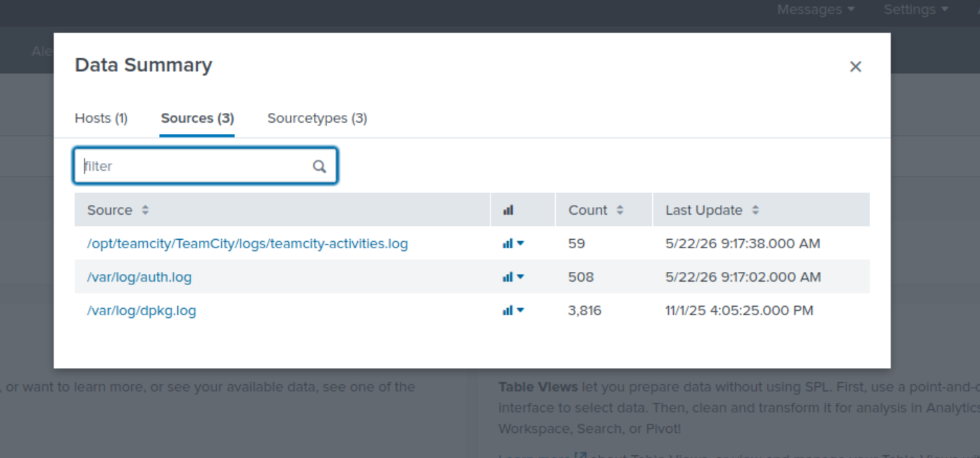The width and height of the screenshot is (980, 458).
Task: Close the Data Summary dialog
Action: [x=855, y=67]
